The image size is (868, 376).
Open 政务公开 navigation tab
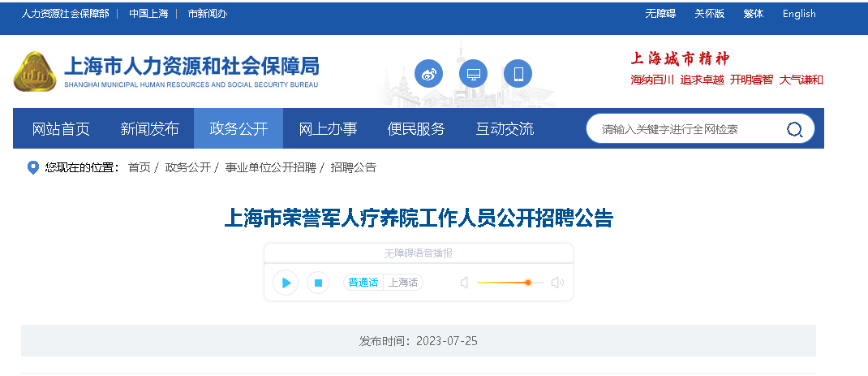coord(238,128)
